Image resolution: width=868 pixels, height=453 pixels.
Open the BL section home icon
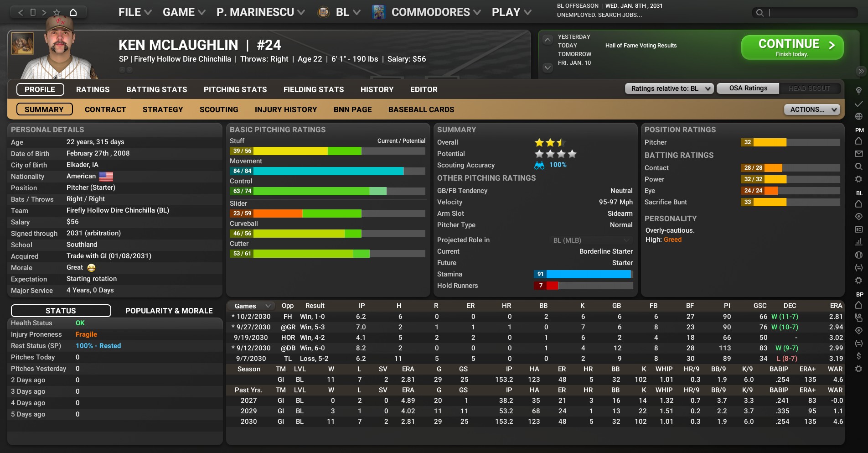858,204
